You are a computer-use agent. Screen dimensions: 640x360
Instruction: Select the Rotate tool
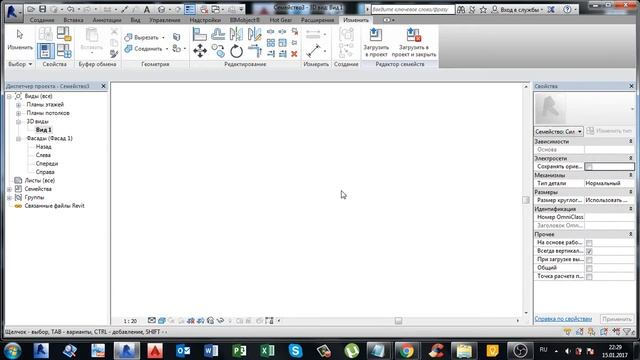pos(236,51)
